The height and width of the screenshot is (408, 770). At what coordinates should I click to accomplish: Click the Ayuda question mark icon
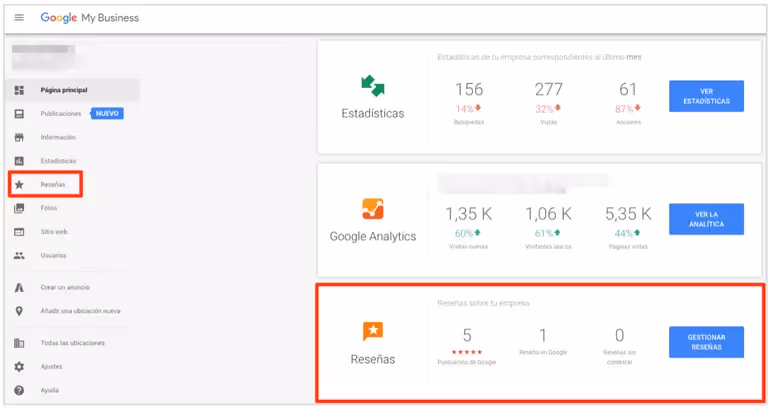click(x=19, y=390)
